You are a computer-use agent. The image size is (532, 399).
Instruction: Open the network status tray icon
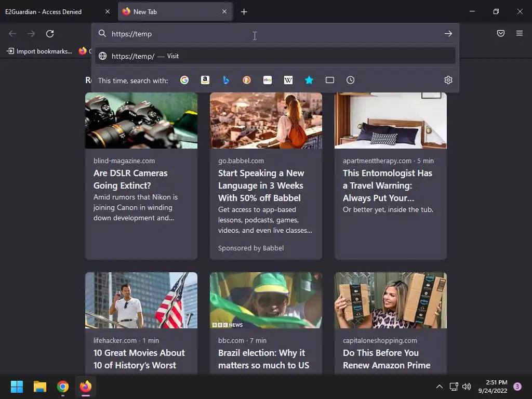pos(454,387)
